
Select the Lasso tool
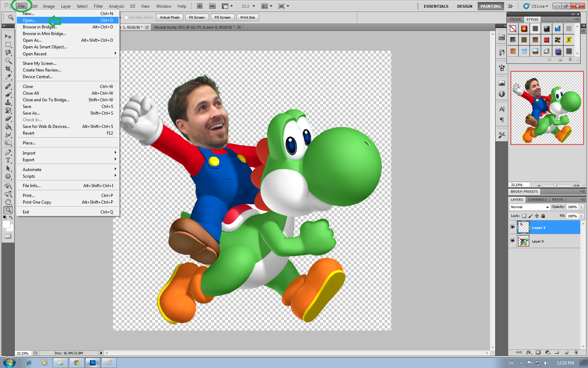click(x=8, y=53)
